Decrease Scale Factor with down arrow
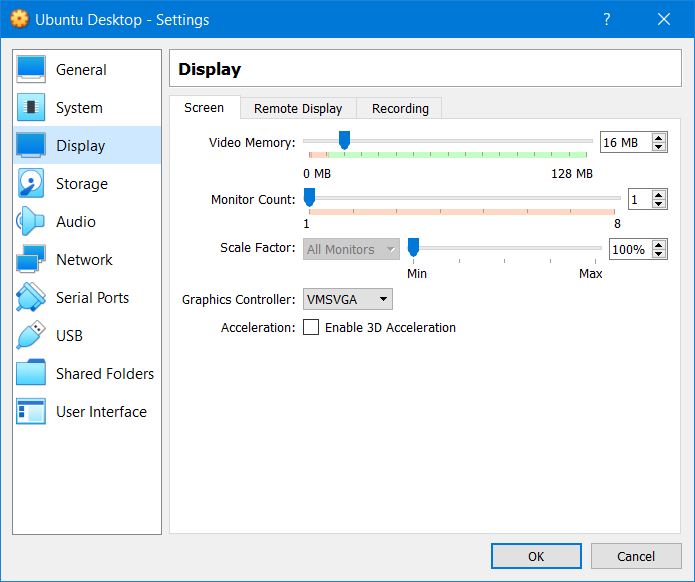 [x=659, y=254]
